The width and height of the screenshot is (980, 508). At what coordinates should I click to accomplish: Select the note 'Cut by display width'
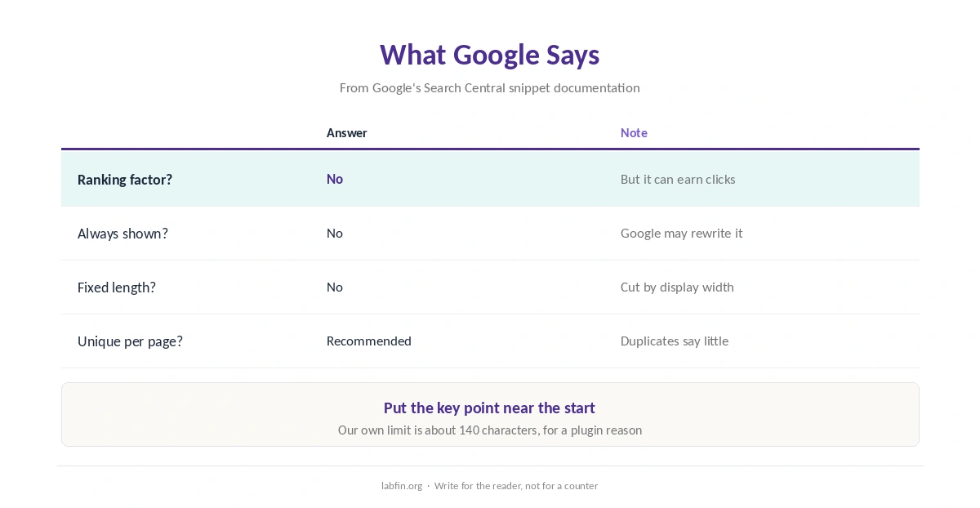677,287
